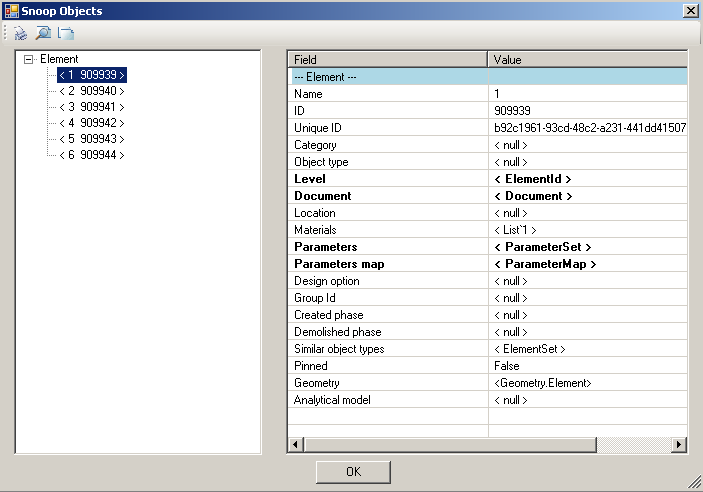703x492 pixels.
Task: Click the Print toolbar icon
Action: 21,33
